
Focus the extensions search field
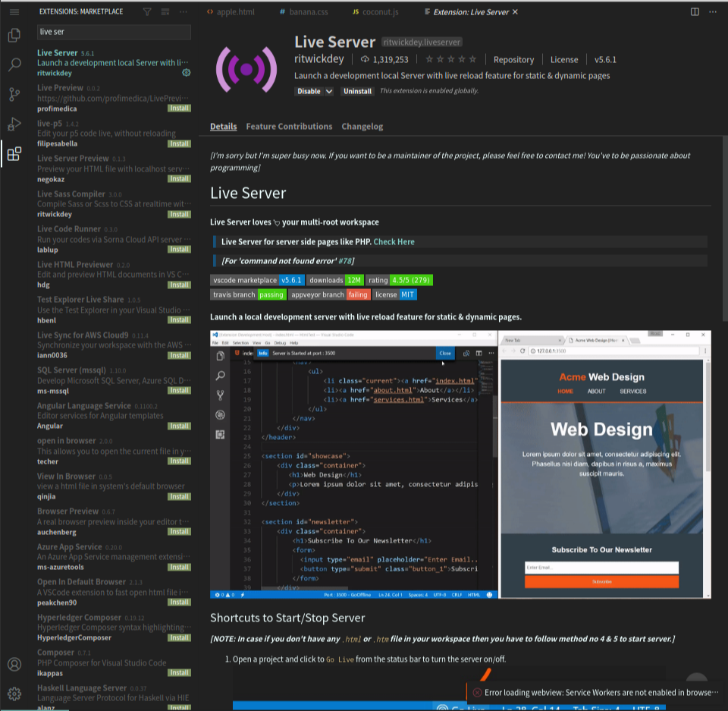coord(114,32)
